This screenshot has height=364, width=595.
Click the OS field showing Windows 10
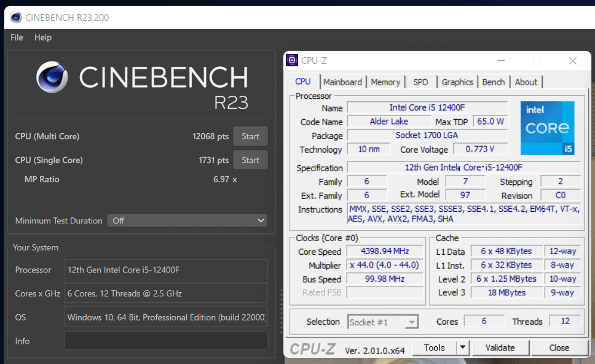tap(166, 317)
